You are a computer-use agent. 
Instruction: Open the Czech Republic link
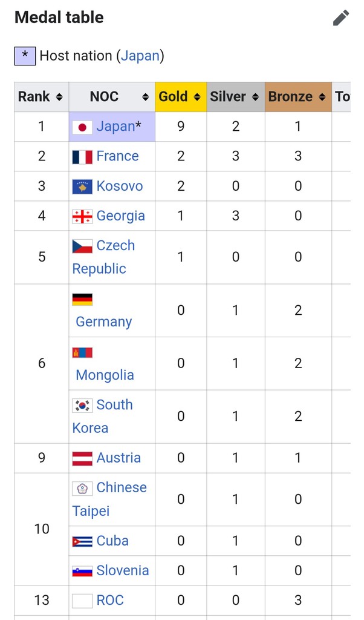coord(115,246)
